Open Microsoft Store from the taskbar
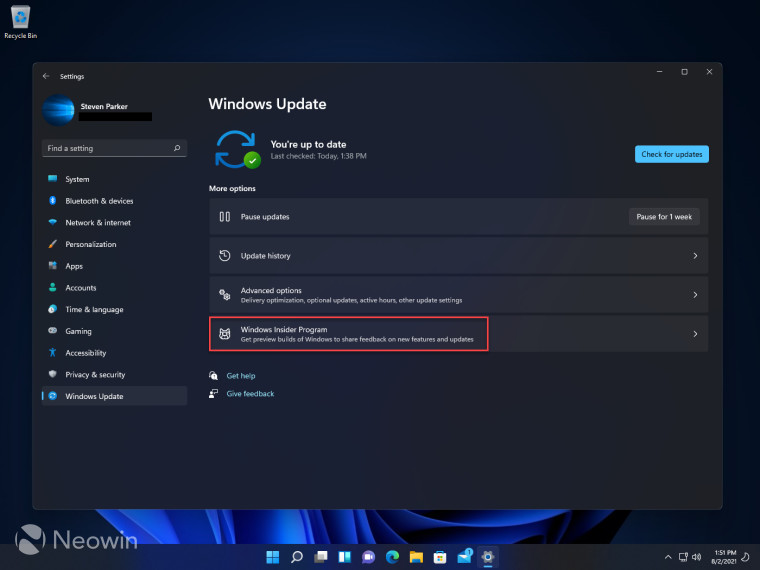Screen dimensions: 760x570 click(x=440, y=557)
